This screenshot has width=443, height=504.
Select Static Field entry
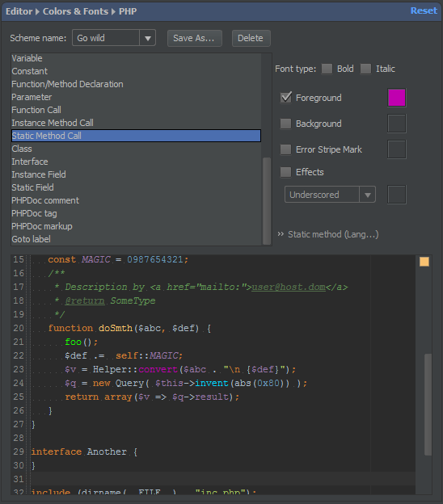tap(136, 187)
